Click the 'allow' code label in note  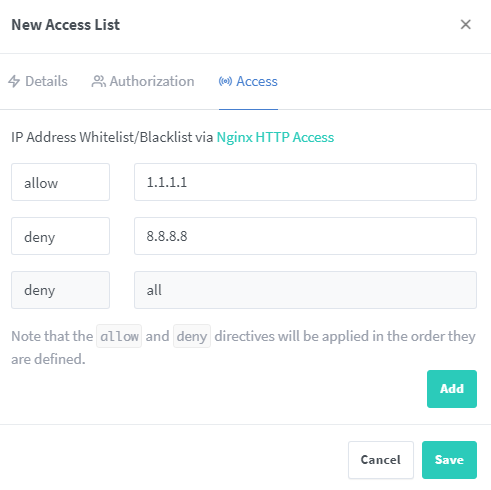pyautogui.click(x=119, y=336)
